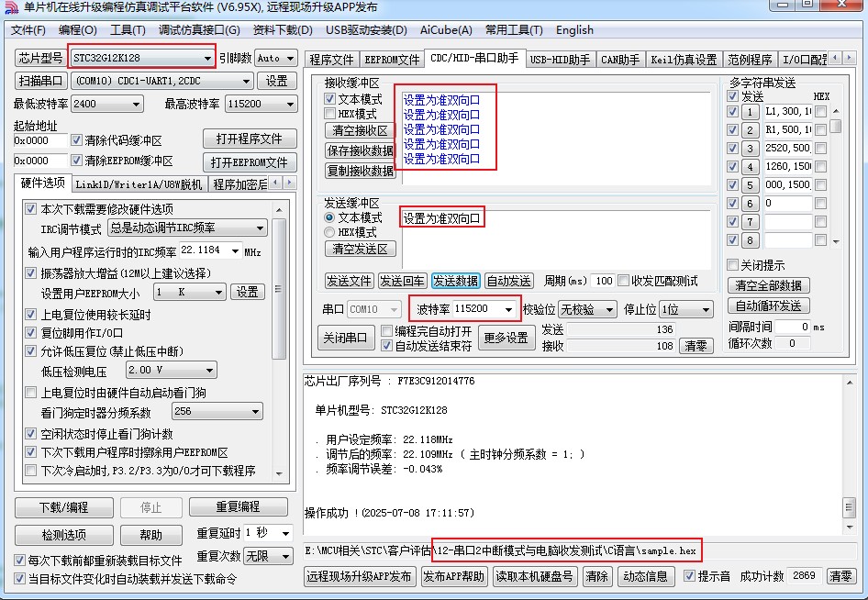Click the 下载/编程 button
Image resolution: width=868 pixels, height=600 pixels.
point(64,507)
